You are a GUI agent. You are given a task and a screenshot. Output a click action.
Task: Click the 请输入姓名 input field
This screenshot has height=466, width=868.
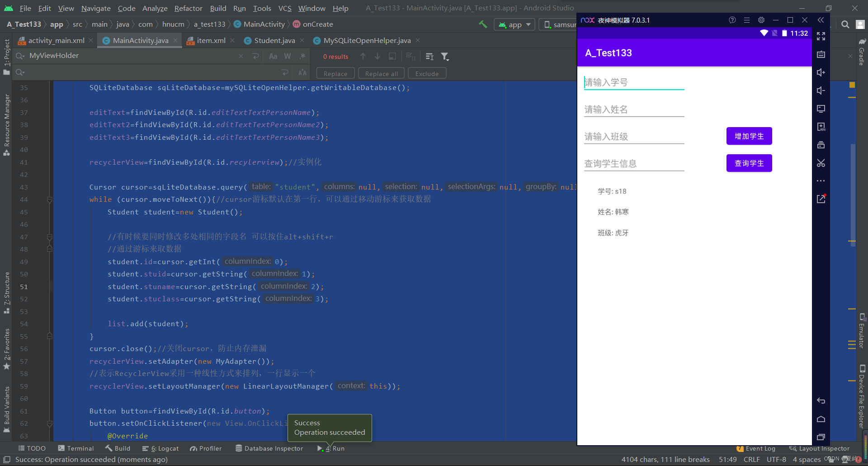(x=634, y=109)
